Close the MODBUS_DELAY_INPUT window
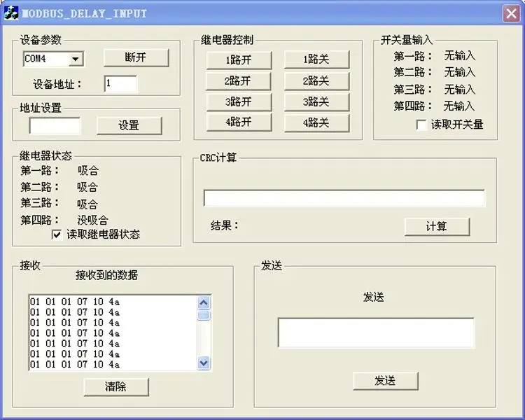Image resolution: width=525 pixels, height=420 pixels. pos(511,14)
